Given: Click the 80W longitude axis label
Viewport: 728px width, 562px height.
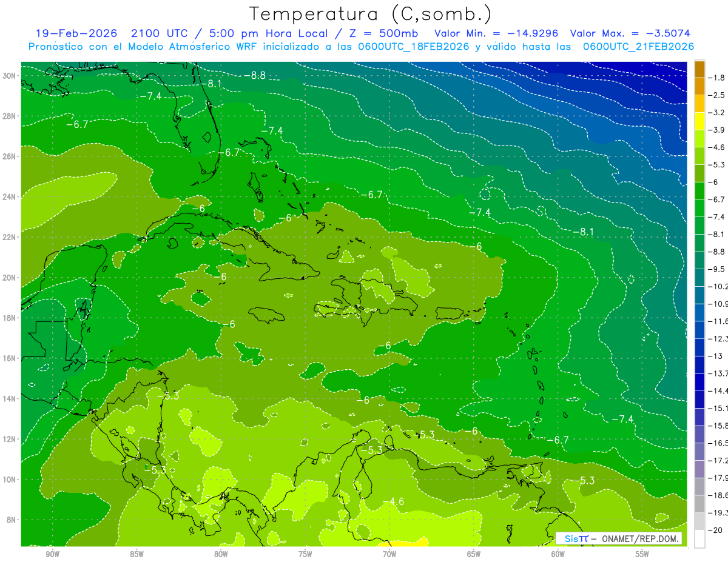Looking at the screenshot, I should [221, 554].
